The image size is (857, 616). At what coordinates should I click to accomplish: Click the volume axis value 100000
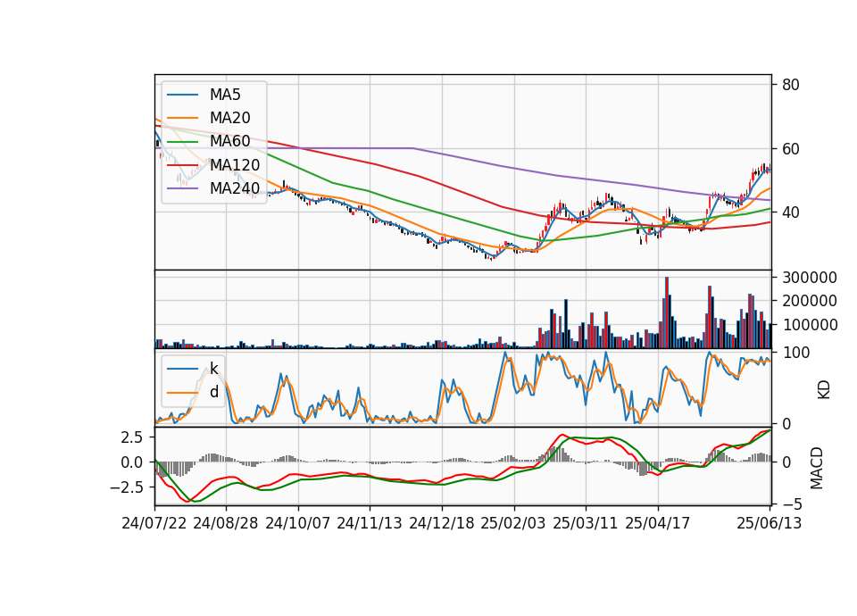(x=810, y=325)
